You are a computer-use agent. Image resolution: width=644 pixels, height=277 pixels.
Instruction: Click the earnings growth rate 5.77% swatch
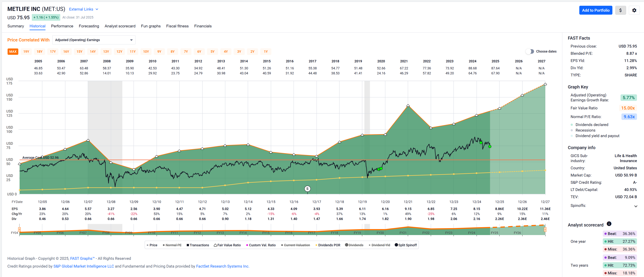(x=628, y=98)
